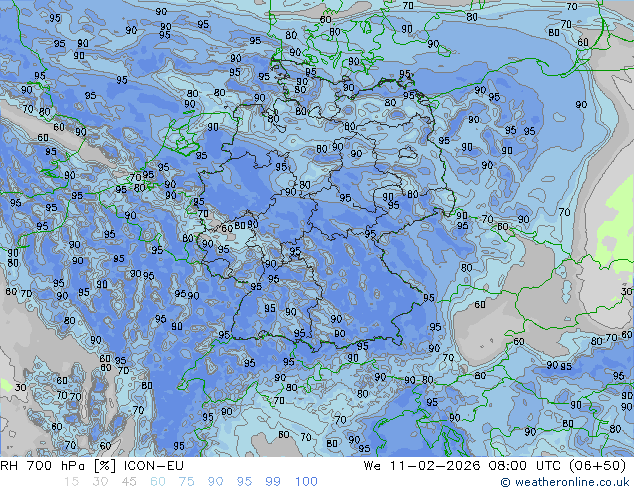Select the "ICON-EU" model label
This screenshot has height=490, width=634.
pyautogui.click(x=154, y=466)
